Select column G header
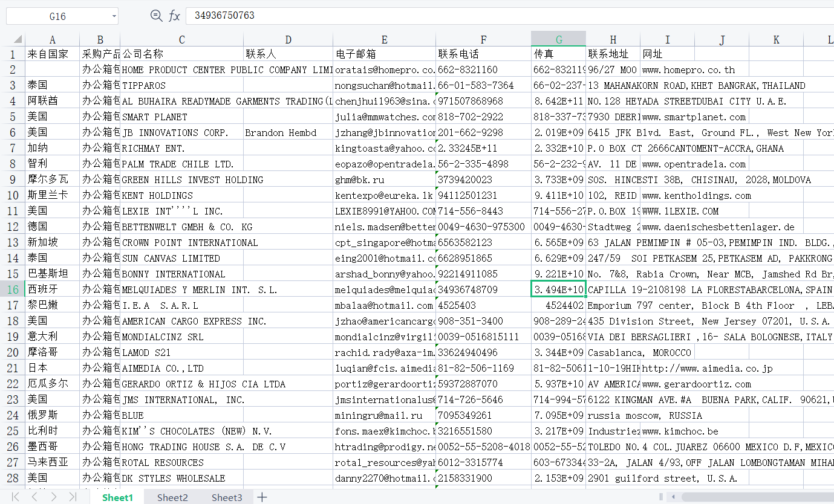Viewport: 834px width, 504px height. pyautogui.click(x=559, y=39)
